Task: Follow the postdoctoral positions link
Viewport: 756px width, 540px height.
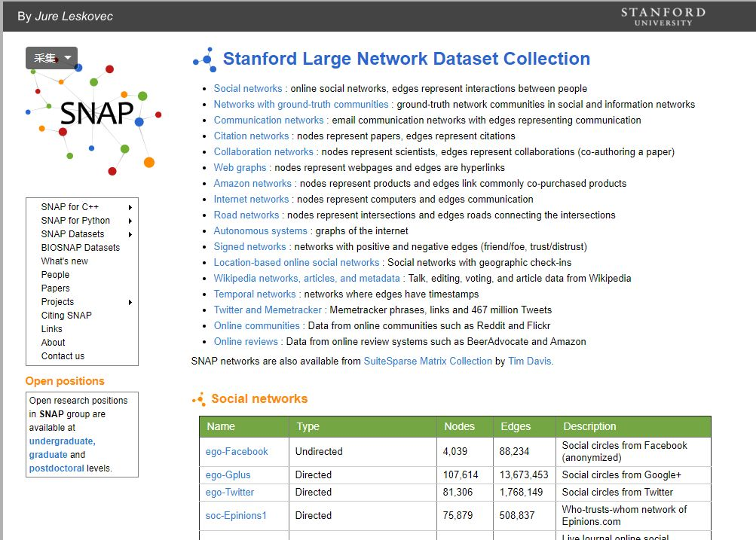Action: point(57,468)
